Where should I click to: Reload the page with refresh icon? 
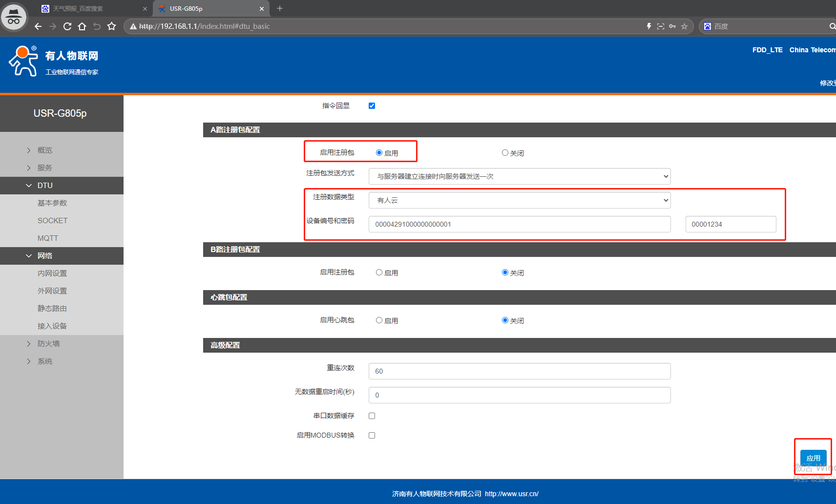67,26
